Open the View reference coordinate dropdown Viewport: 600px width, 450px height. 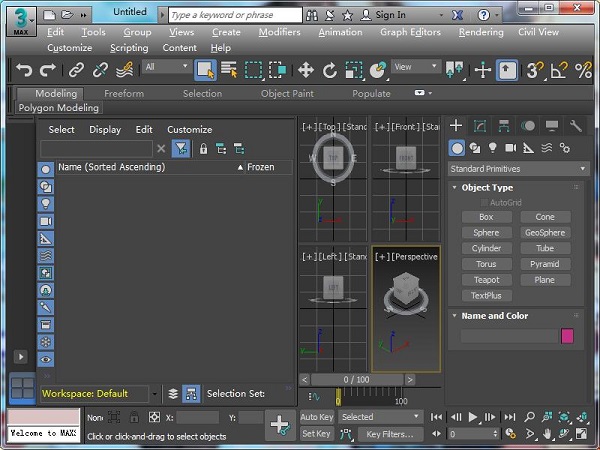[416, 67]
